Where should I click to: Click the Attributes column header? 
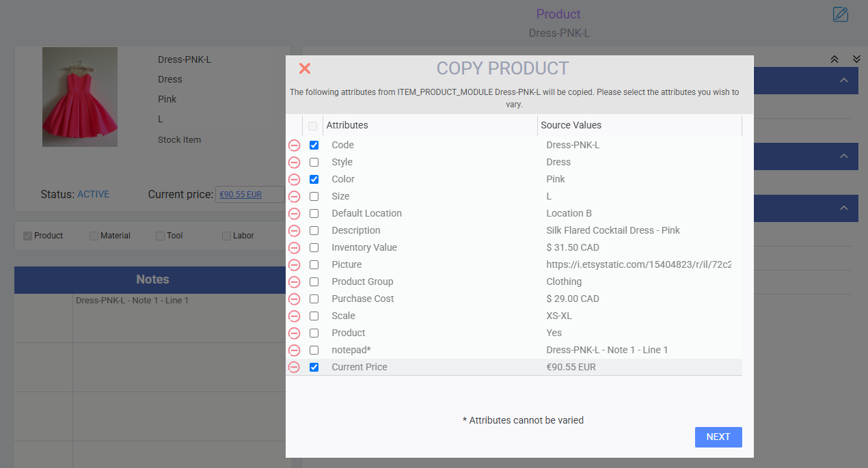[347, 125]
